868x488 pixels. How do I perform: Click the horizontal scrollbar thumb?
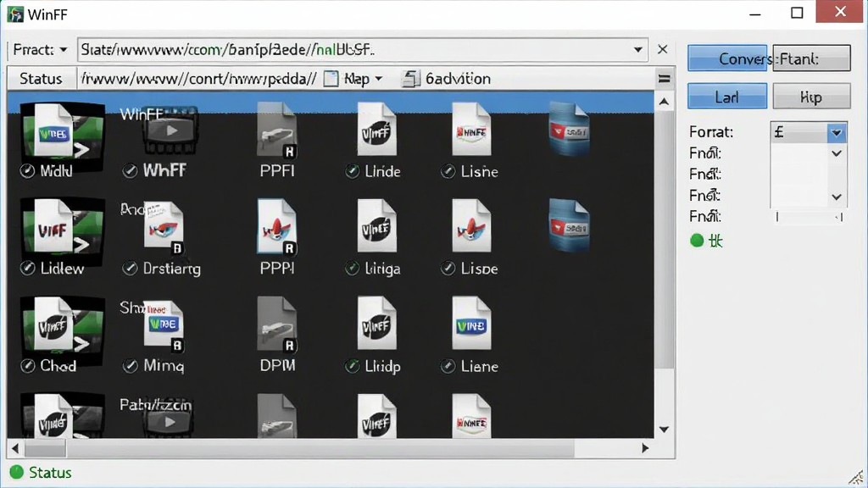click(x=46, y=448)
